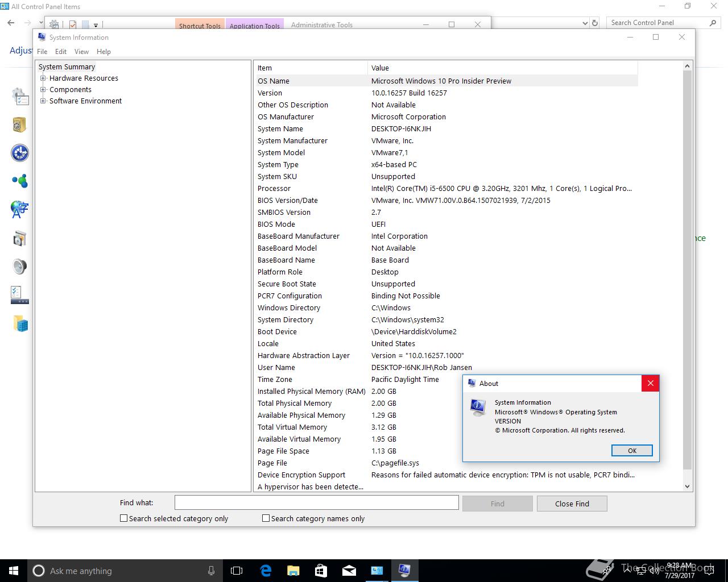728x582 pixels.
Task: Open Task View from taskbar
Action: (x=237, y=571)
